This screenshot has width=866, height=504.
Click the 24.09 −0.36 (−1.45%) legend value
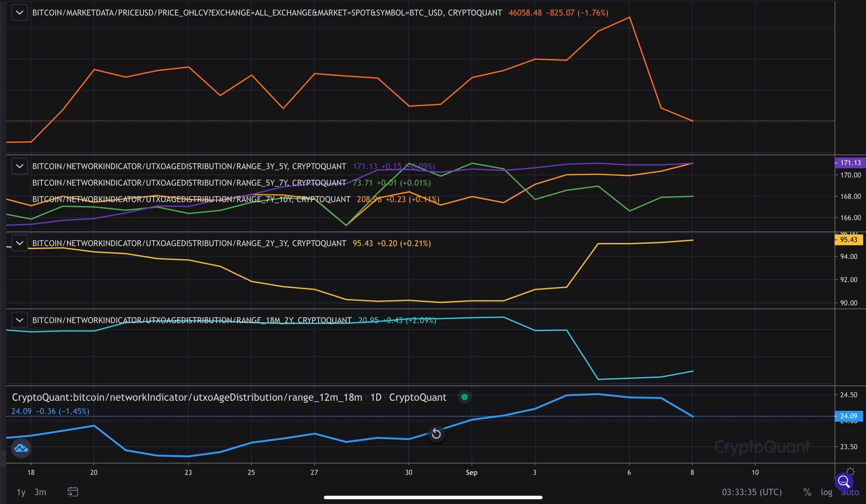pyautogui.click(x=50, y=411)
